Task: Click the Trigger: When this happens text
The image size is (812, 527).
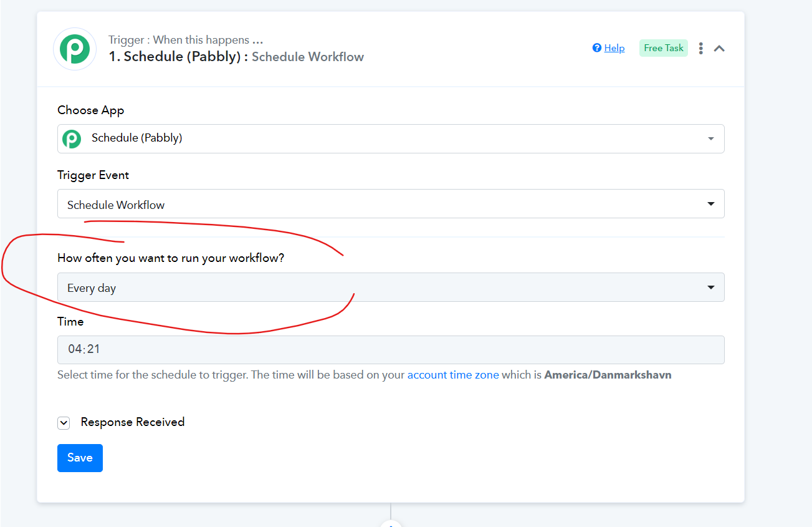Action: point(186,40)
